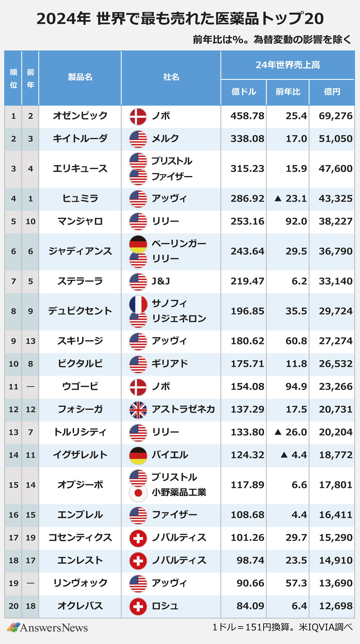Click the Danish flag next to ノボ in row 1
This screenshot has height=644, width=360.
click(x=138, y=117)
